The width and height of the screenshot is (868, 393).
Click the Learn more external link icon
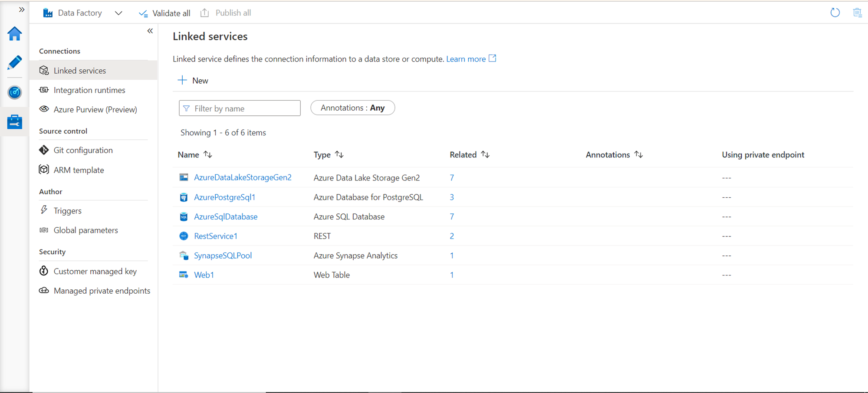(x=493, y=59)
